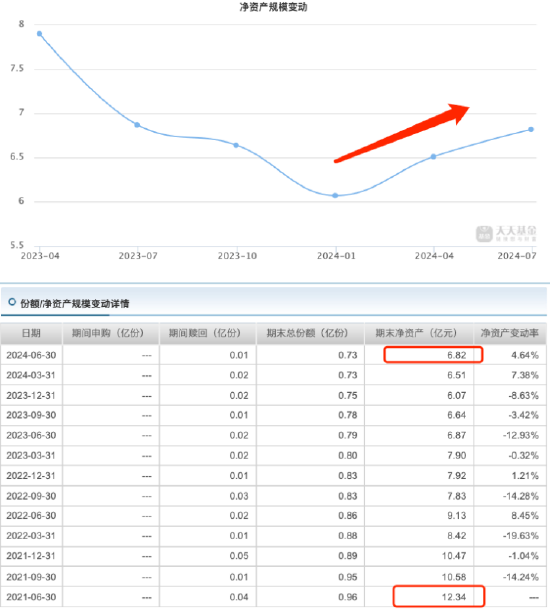Click the 期间申购（亿份） column header
This screenshot has width=550, height=611.
pyautogui.click(x=111, y=333)
